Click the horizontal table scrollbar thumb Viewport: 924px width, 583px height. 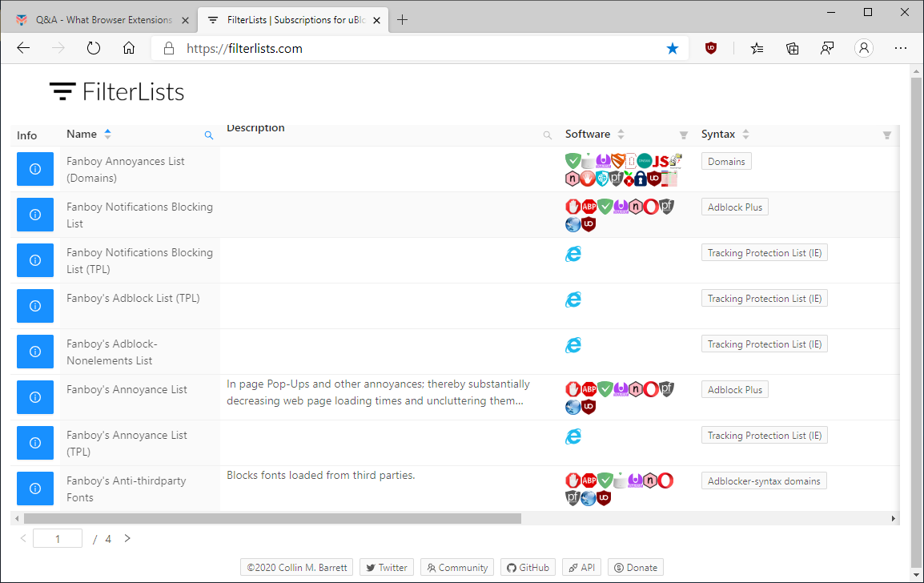click(272, 519)
